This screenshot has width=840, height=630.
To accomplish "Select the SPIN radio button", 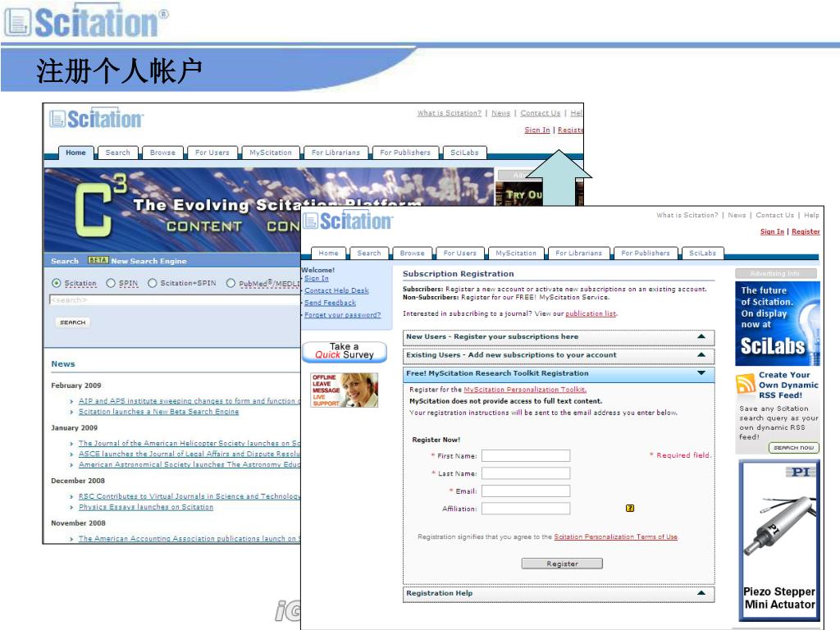I will coord(111,283).
